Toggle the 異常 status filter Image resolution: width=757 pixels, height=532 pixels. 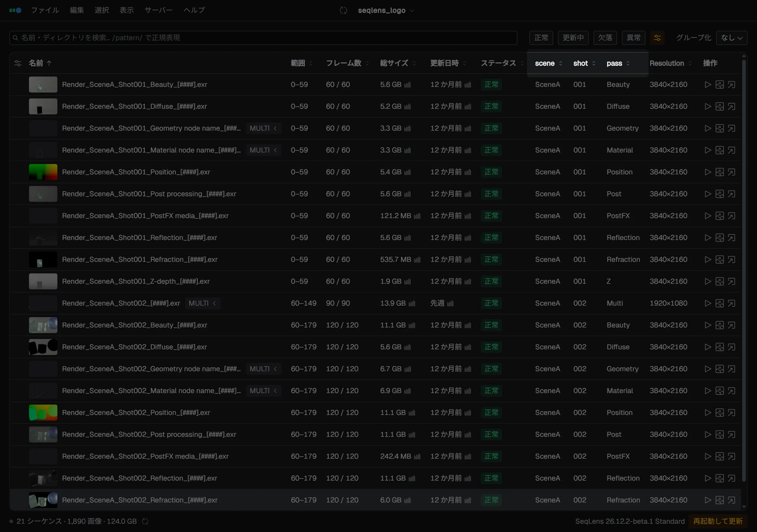[x=633, y=38]
